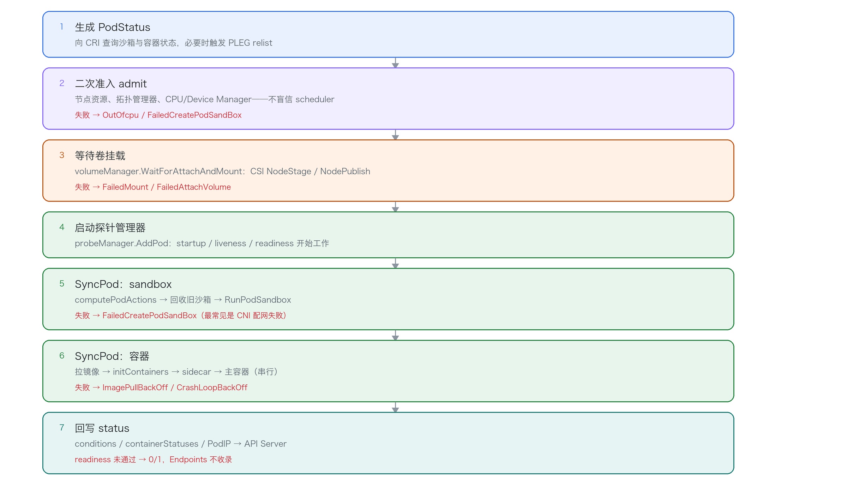
Task: Select the heading 'SyncPod：sandbox'
Action: click(x=123, y=284)
